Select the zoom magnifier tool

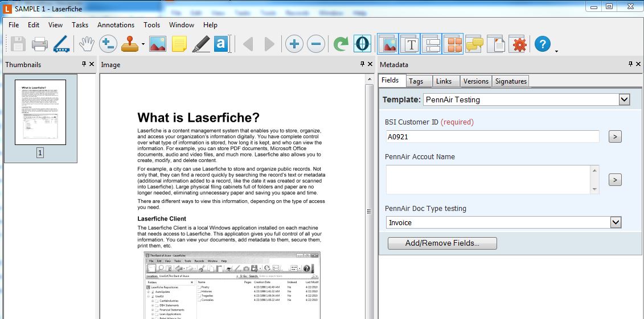(x=108, y=43)
